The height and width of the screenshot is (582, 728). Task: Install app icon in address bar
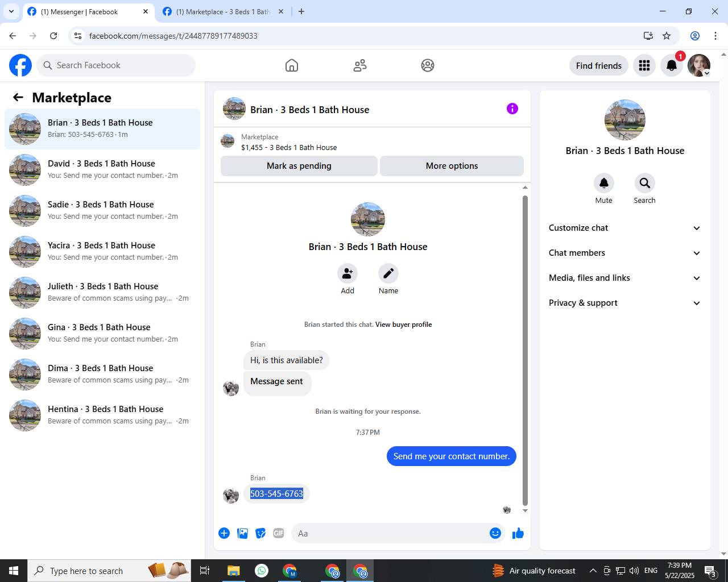tap(648, 36)
